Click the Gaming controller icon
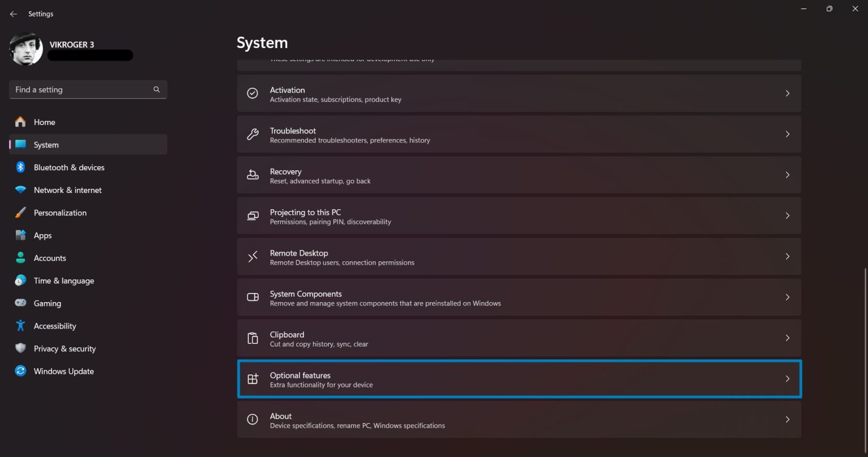Image resolution: width=868 pixels, height=457 pixels. pos(20,303)
